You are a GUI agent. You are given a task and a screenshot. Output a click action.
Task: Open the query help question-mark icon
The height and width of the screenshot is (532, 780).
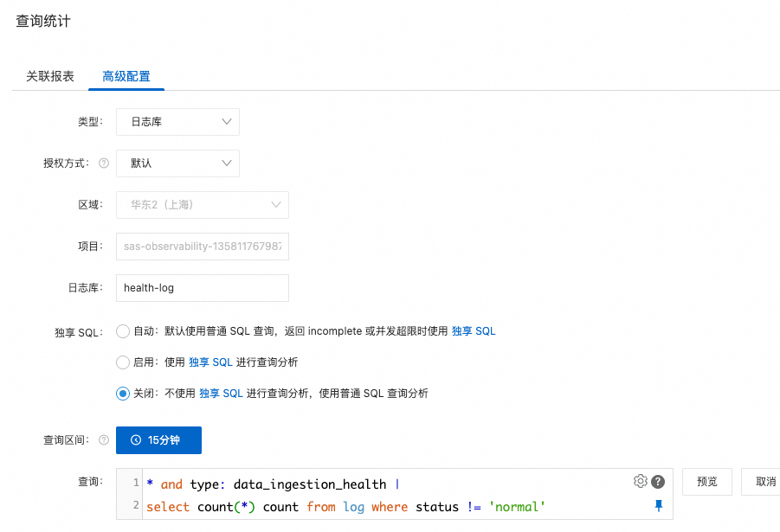pyautogui.click(x=658, y=481)
